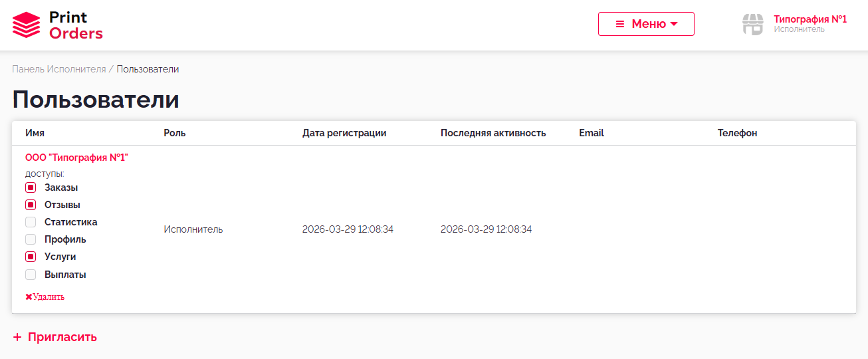Click the Дата регистрации column header
868x359 pixels.
[344, 133]
